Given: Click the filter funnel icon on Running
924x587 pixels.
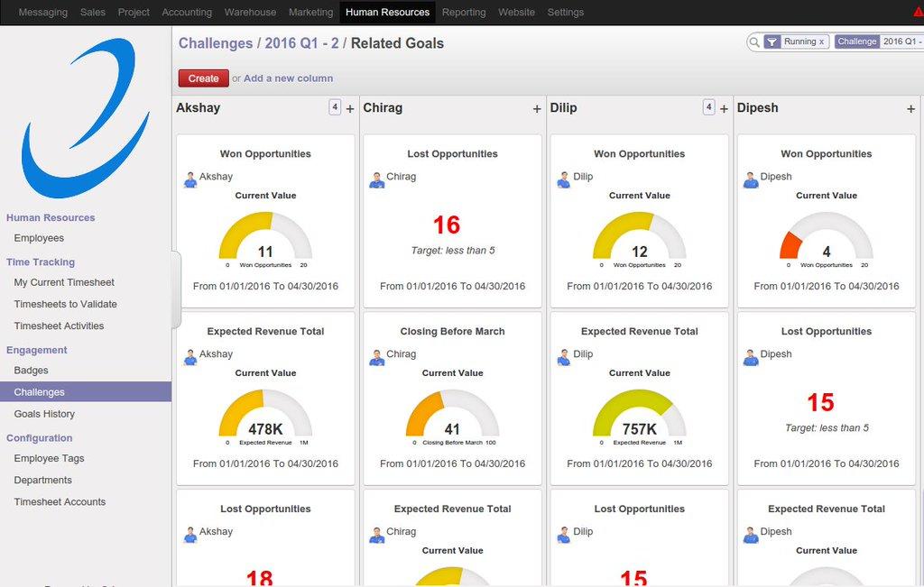Looking at the screenshot, I should click(x=772, y=41).
